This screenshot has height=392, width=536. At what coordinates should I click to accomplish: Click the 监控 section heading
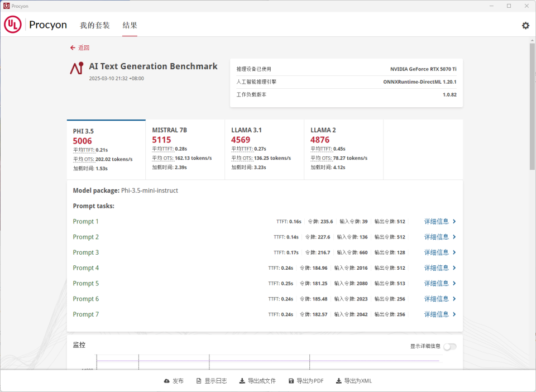tap(79, 345)
